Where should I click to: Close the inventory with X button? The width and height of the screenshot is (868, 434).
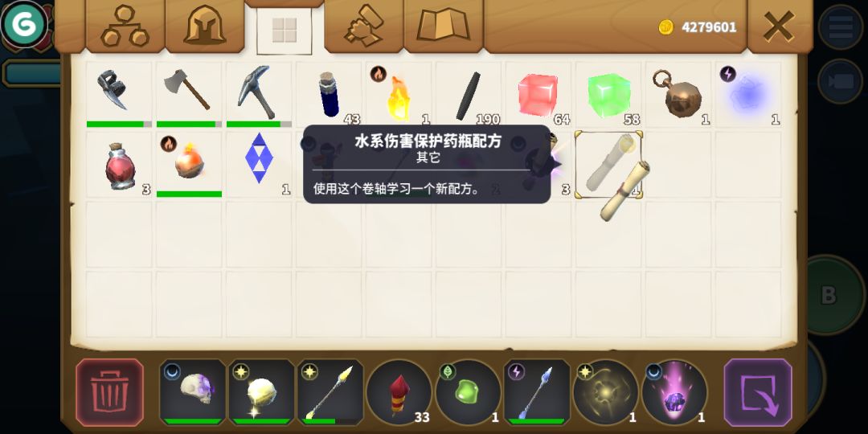(779, 26)
